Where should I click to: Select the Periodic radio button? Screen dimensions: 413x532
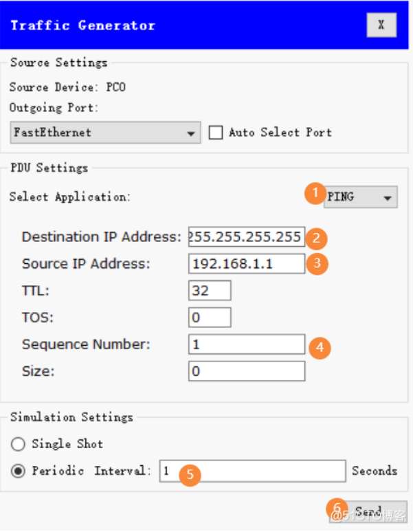(19, 472)
